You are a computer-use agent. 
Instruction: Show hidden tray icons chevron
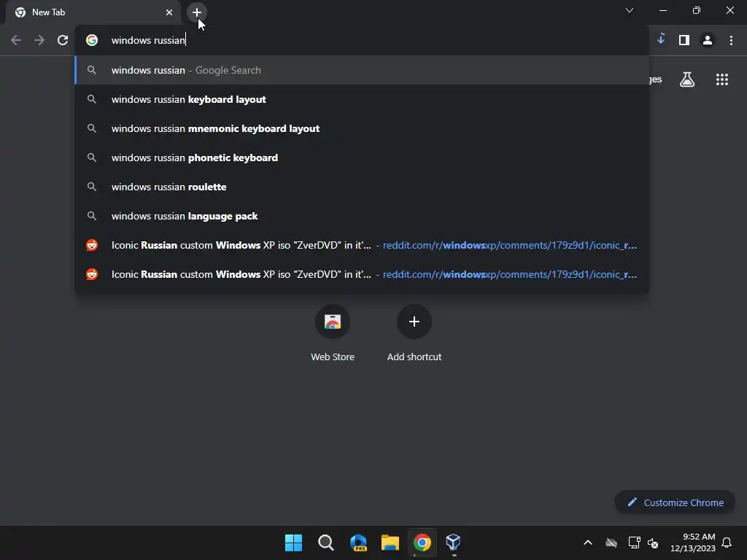point(588,542)
